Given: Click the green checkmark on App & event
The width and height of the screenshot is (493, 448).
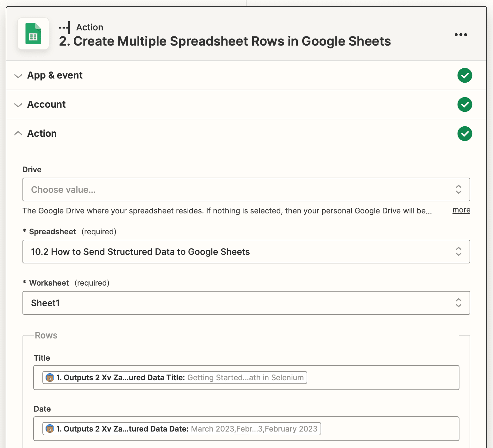Looking at the screenshot, I should click(x=465, y=75).
